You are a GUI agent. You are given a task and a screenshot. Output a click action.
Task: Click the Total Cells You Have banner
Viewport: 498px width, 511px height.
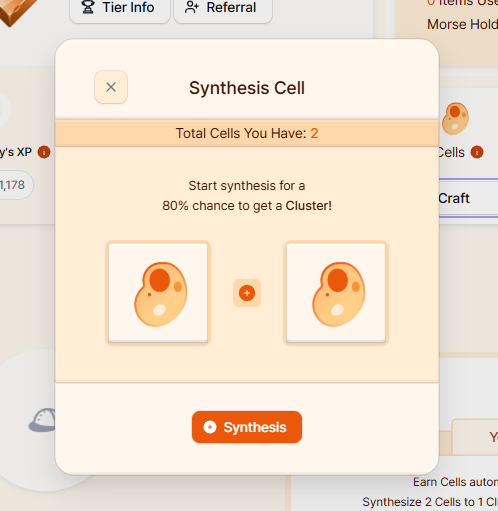247,133
